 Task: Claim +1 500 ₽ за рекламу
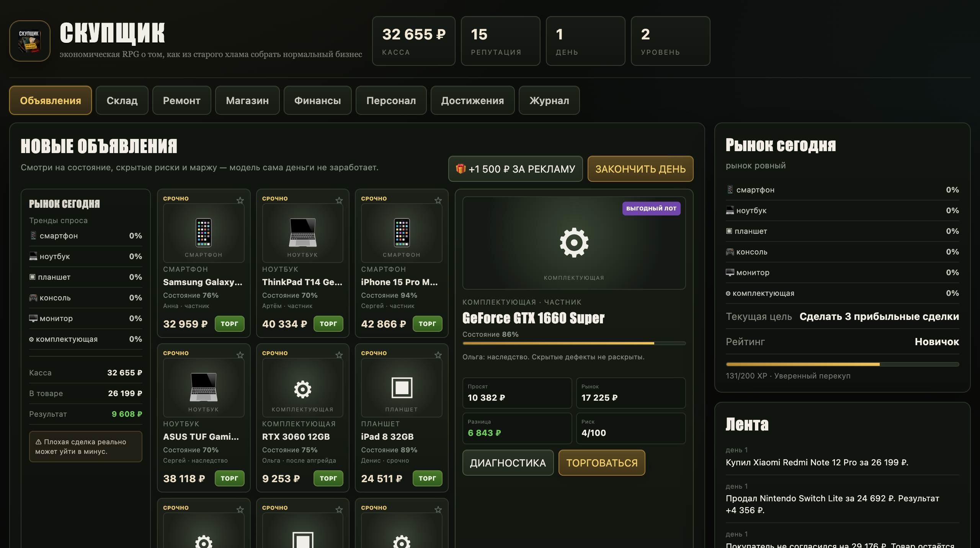516,169
